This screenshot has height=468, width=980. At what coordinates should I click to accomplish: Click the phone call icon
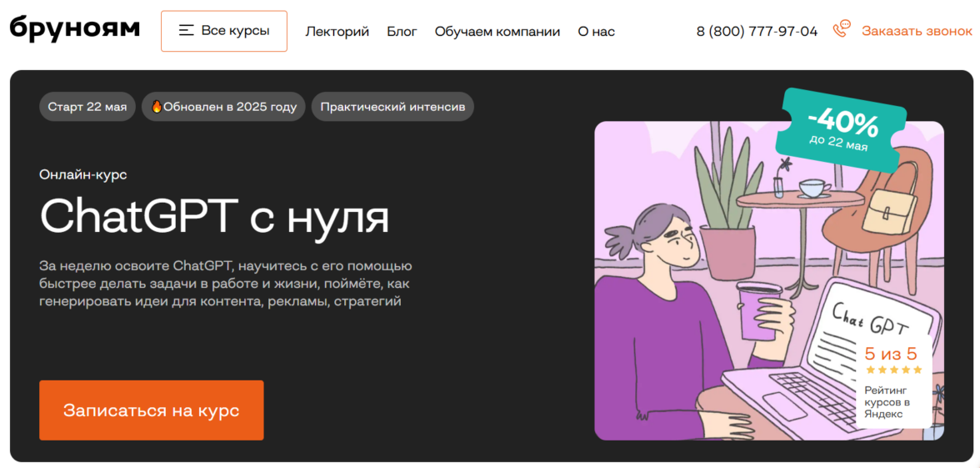click(x=842, y=29)
